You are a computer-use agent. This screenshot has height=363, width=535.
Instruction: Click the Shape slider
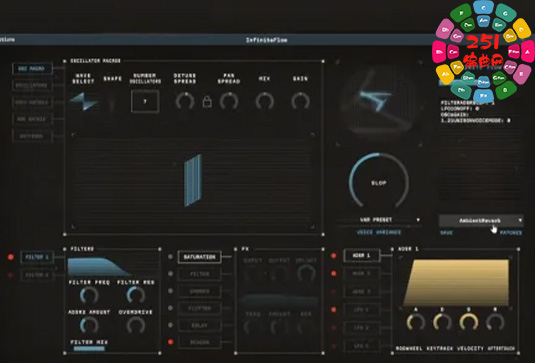pos(112,102)
